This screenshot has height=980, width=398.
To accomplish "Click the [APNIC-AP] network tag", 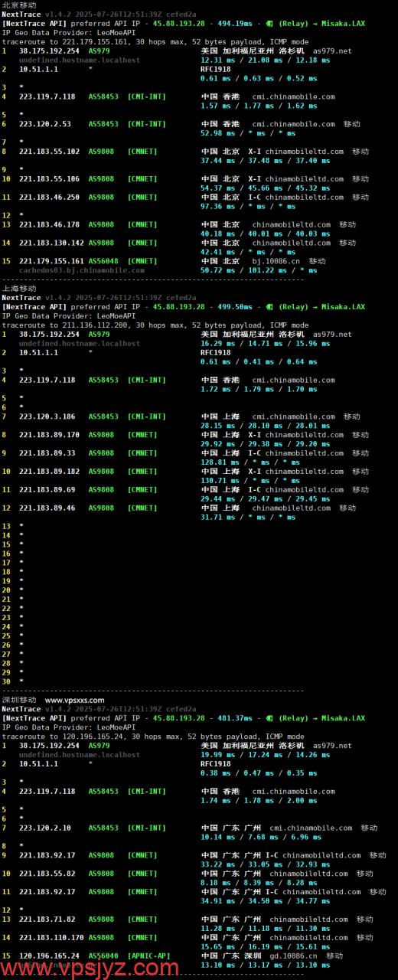I will [149, 956].
